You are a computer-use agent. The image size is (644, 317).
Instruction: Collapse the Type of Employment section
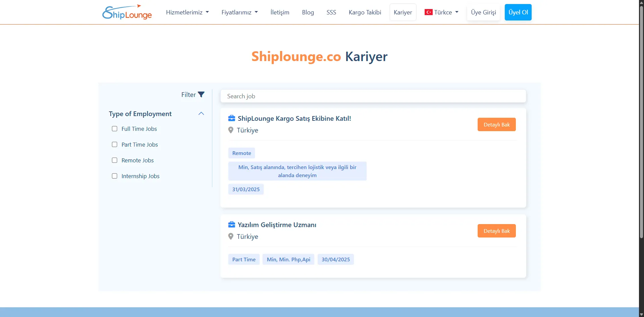point(201,114)
